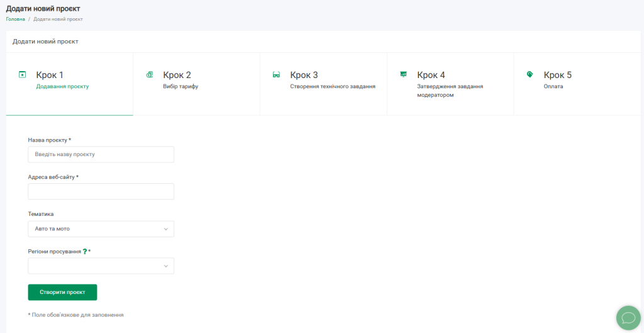
Task: Go to the Вибір тарифу step
Action: [180, 86]
